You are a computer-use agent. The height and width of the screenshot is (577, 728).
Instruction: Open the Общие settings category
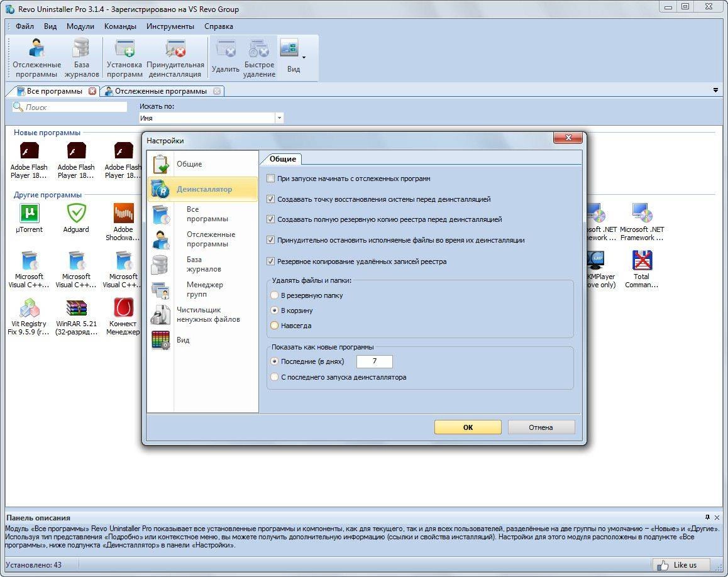pos(202,164)
